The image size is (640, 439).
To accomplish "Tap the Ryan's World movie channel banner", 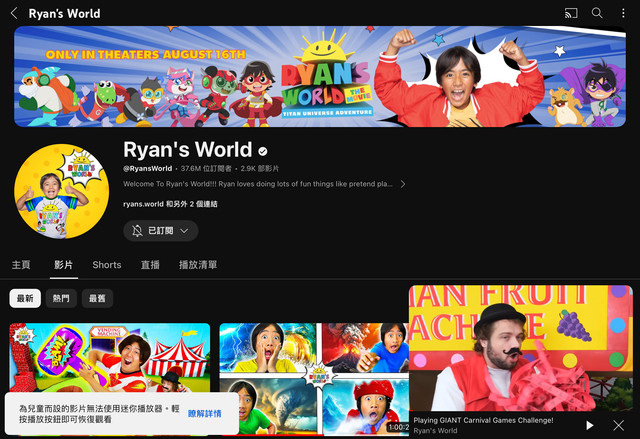I will (x=320, y=77).
